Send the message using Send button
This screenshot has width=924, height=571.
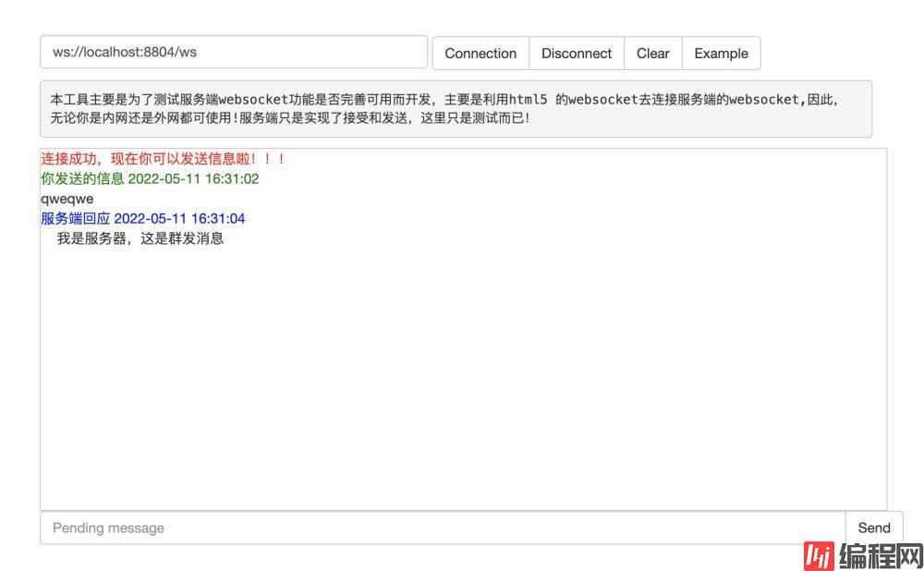pos(873,528)
